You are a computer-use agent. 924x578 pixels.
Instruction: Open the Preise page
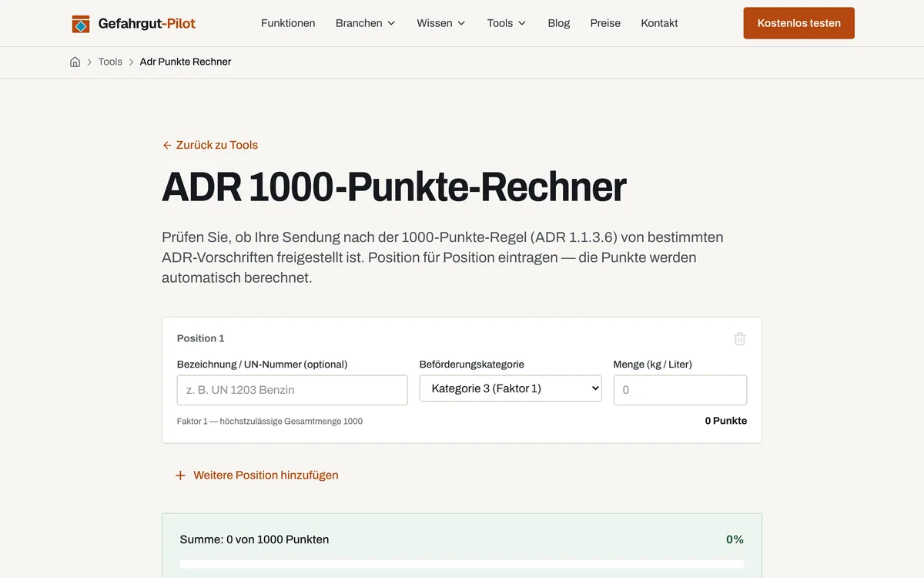605,23
